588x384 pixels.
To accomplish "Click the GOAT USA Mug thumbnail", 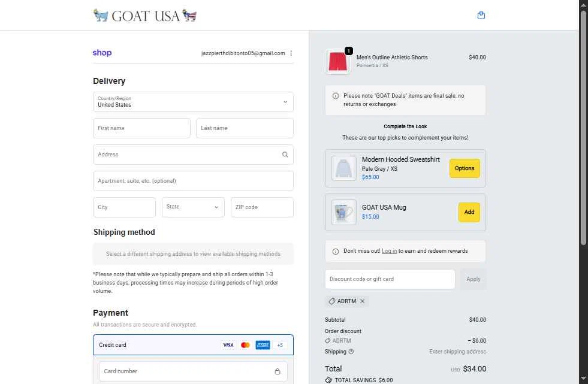I will point(343,213).
